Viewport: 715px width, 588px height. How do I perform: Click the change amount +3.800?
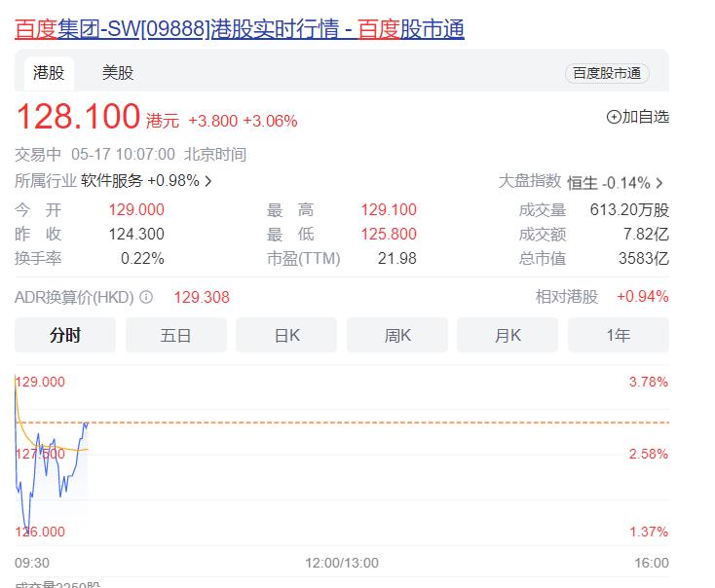pyautogui.click(x=213, y=122)
